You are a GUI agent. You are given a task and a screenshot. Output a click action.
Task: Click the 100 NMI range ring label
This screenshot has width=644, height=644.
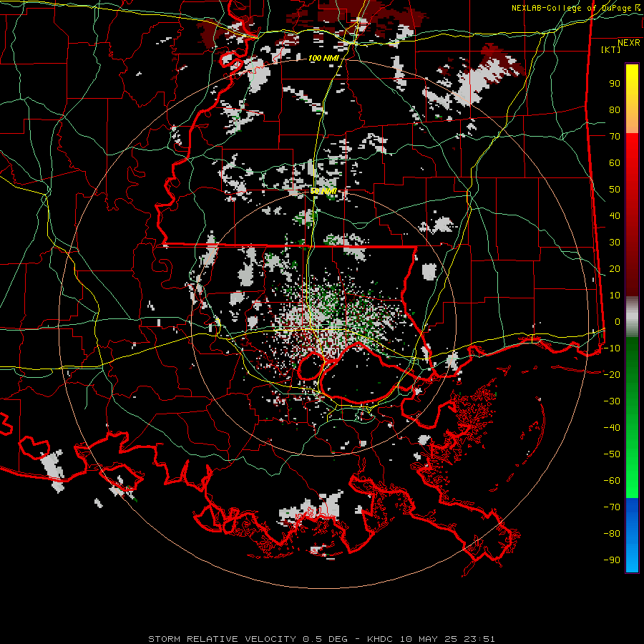[323, 59]
